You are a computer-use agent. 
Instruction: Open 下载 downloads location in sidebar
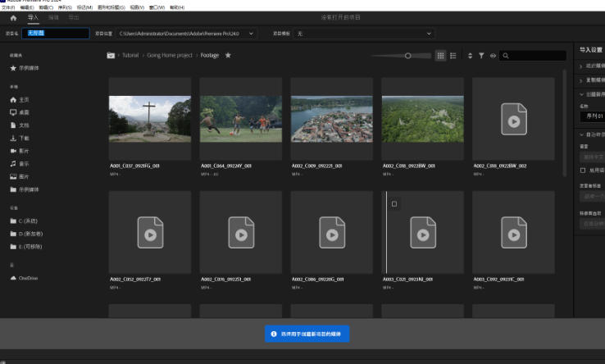pos(20,138)
